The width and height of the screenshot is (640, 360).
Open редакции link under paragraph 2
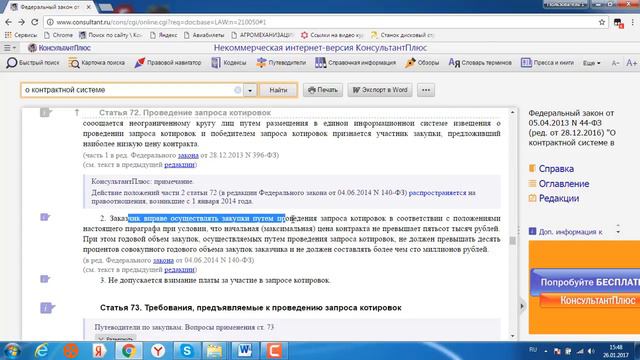click(180, 270)
